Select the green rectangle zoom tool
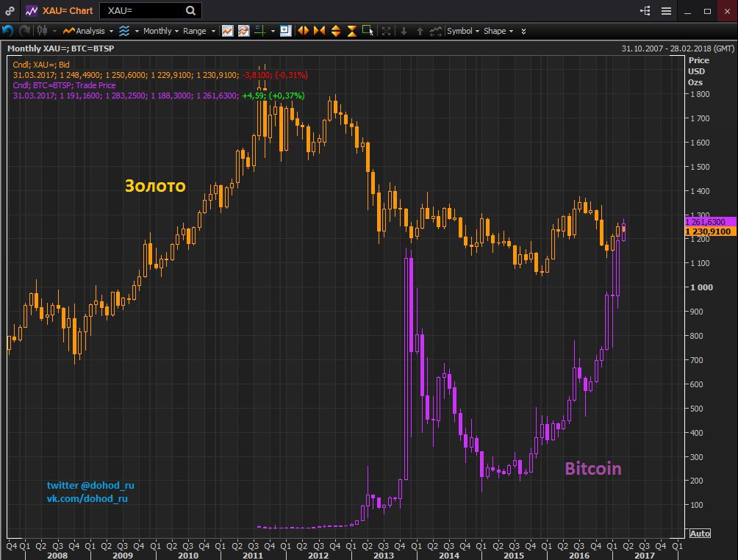The width and height of the screenshot is (738, 560). point(368,31)
